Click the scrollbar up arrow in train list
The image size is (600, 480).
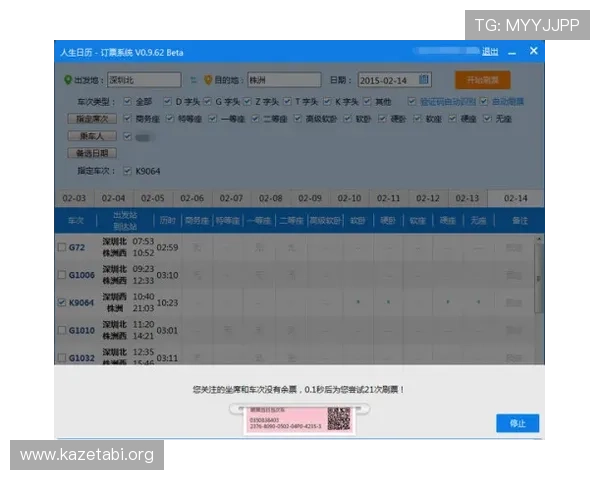[x=539, y=239]
